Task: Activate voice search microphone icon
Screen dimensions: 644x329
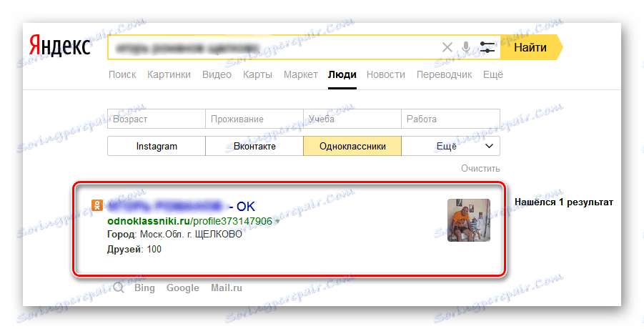Action: [466, 47]
